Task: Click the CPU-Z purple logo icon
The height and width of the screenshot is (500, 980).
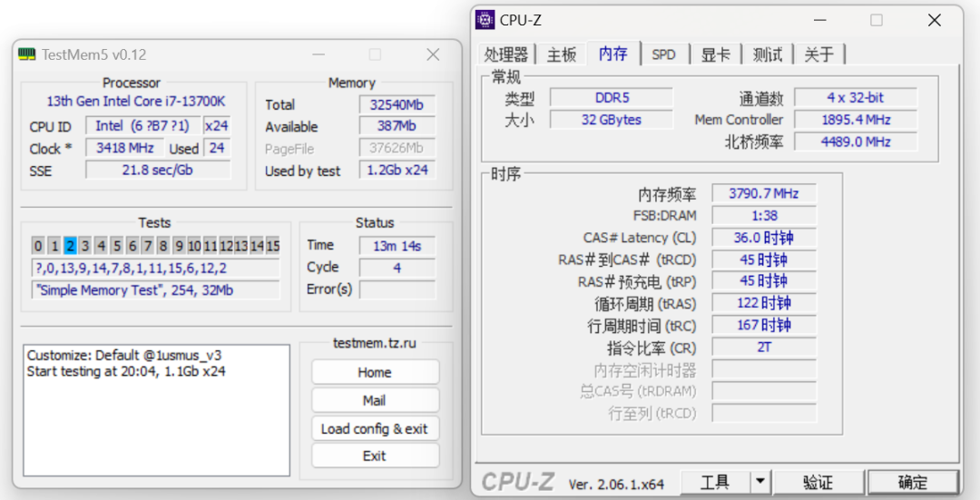Action: point(485,20)
